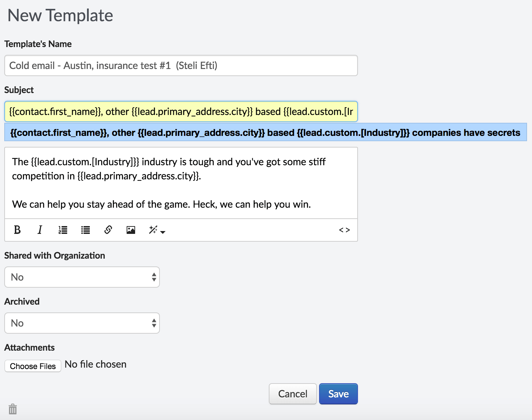Screen dimensions: 532x420
Task: Delete template using trash icon
Action: [13, 409]
